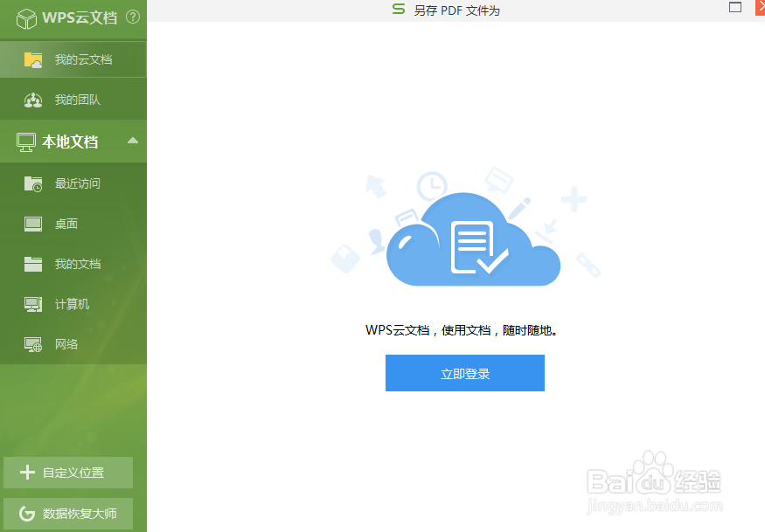765x532 pixels.
Task: Click the green WPS S logo in title bar
Action: coord(399,9)
